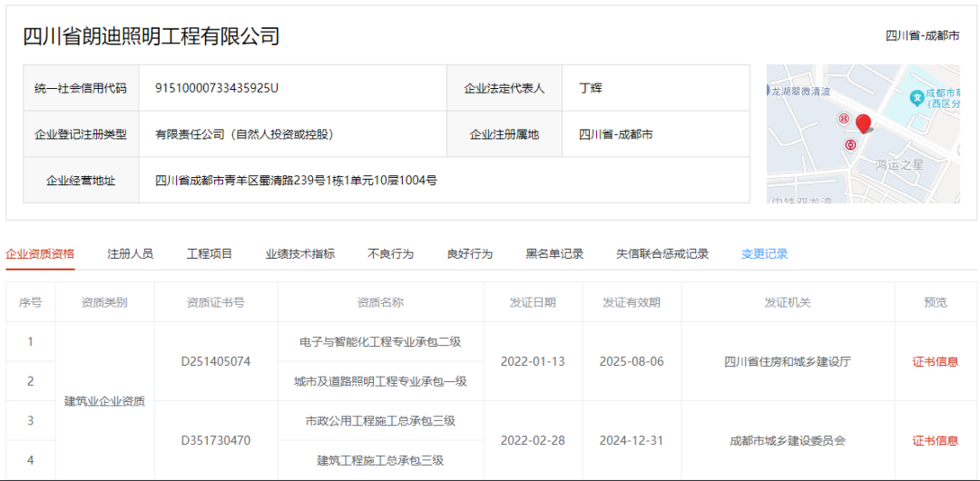The width and height of the screenshot is (980, 481).
Task: Click issue date 2022-02-28
Action: (x=533, y=440)
